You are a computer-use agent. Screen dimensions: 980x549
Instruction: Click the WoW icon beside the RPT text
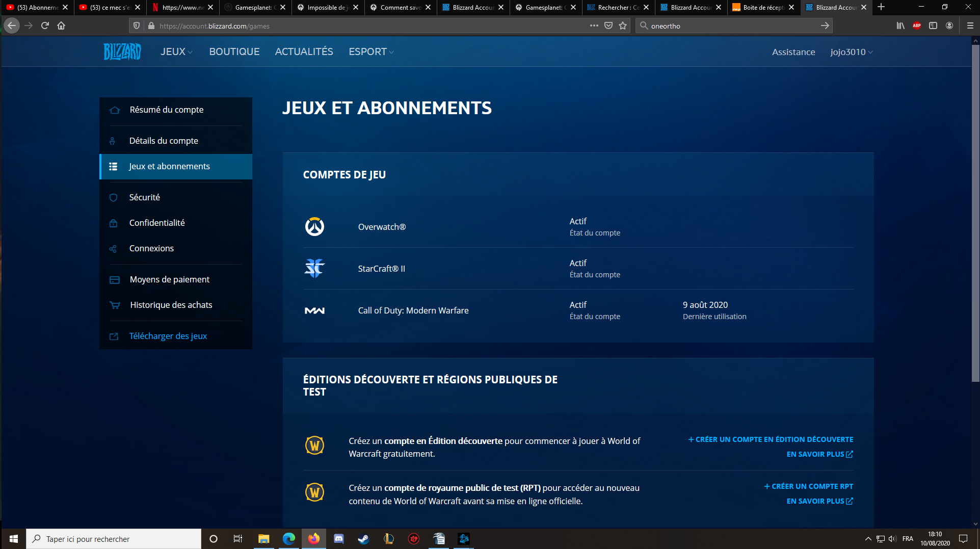(314, 492)
